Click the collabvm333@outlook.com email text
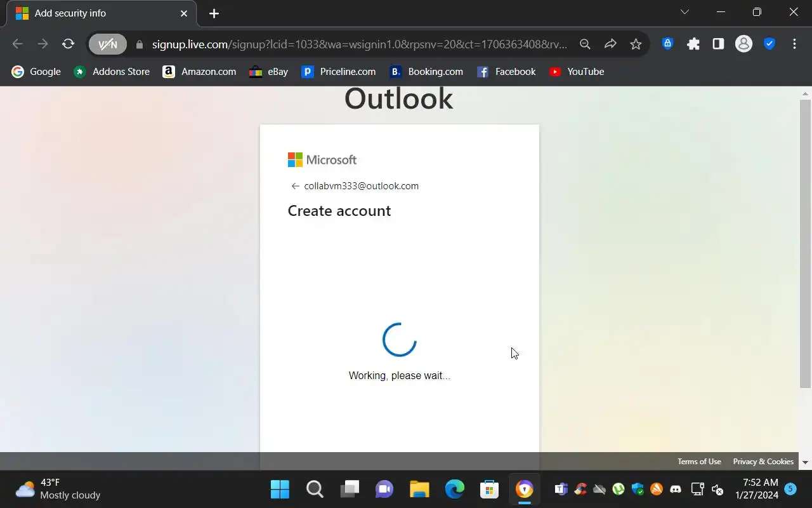This screenshot has height=508, width=812. (x=362, y=186)
